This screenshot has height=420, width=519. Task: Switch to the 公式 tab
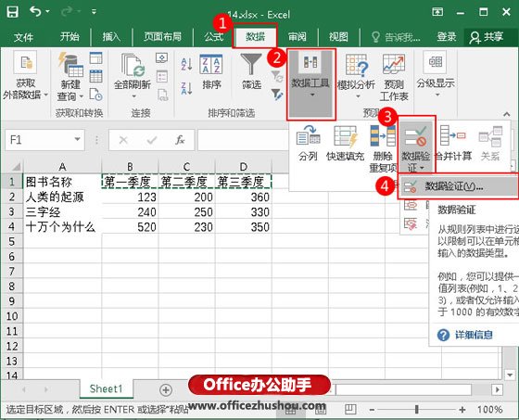214,36
